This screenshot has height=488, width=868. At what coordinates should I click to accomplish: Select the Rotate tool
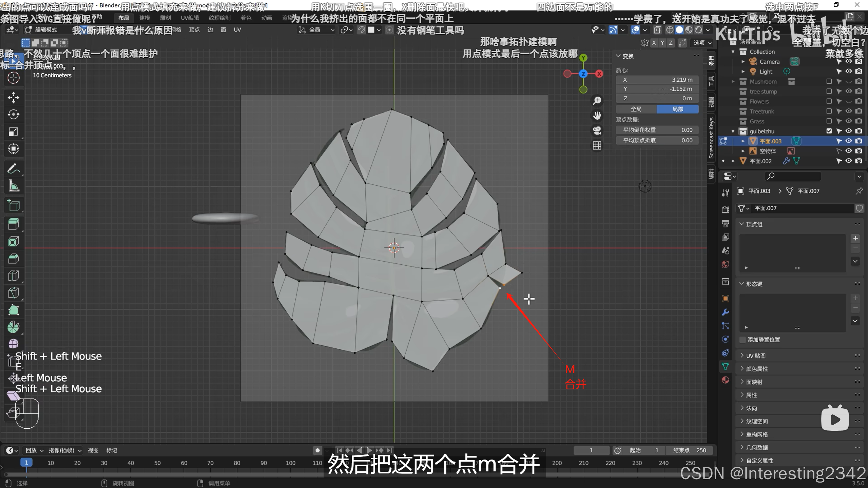(14, 115)
